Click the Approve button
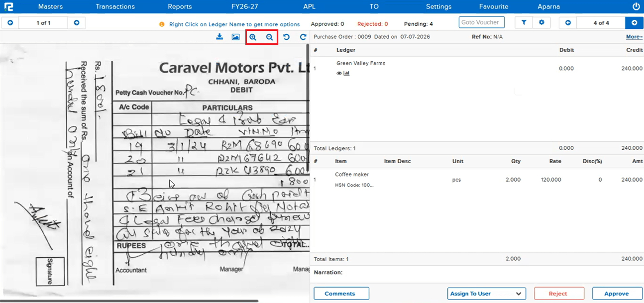Screen dimensions: 644x303 [x=617, y=294]
